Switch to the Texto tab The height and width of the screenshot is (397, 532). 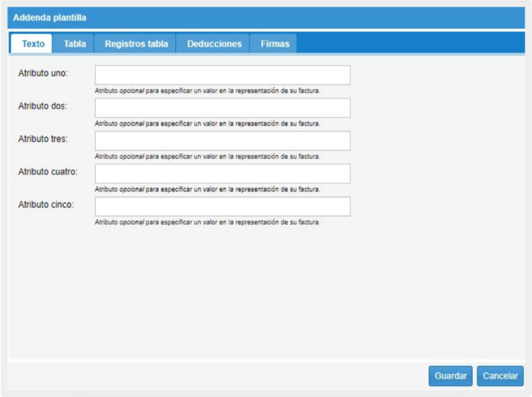(33, 44)
